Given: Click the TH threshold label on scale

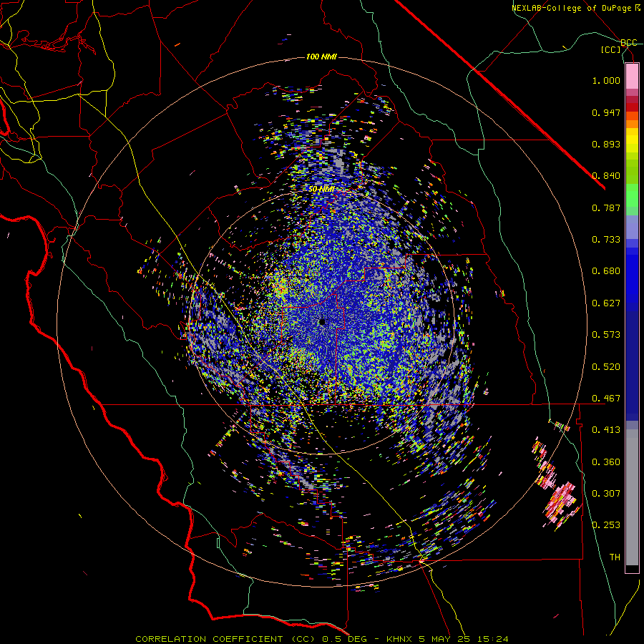Looking at the screenshot, I should [615, 557].
